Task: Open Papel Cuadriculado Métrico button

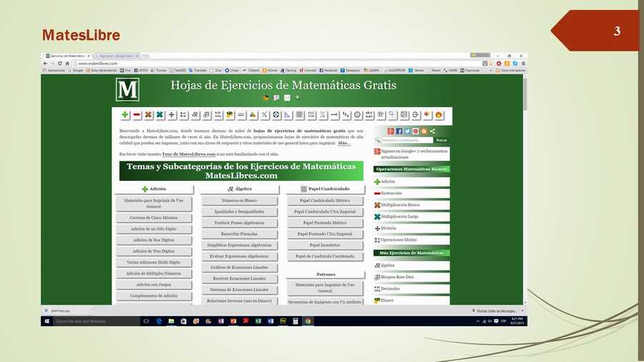Action: pyautogui.click(x=325, y=201)
